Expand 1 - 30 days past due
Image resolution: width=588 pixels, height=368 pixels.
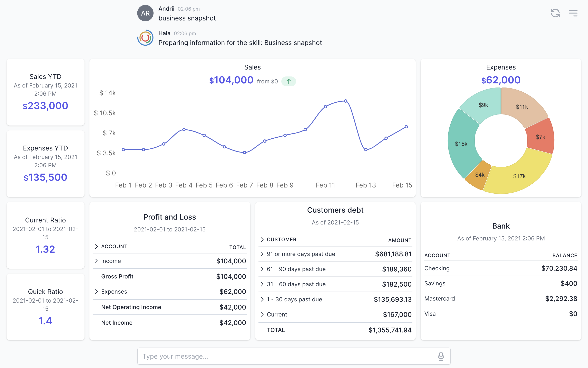[x=262, y=299]
